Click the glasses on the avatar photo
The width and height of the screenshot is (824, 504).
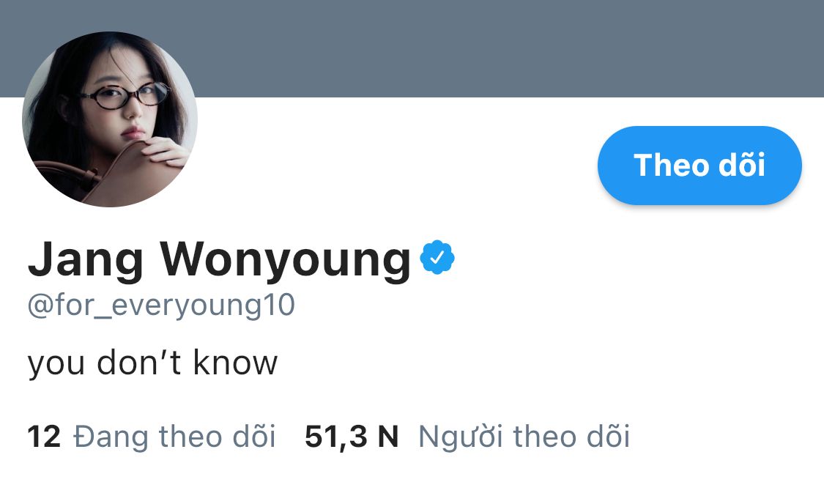[x=126, y=96]
